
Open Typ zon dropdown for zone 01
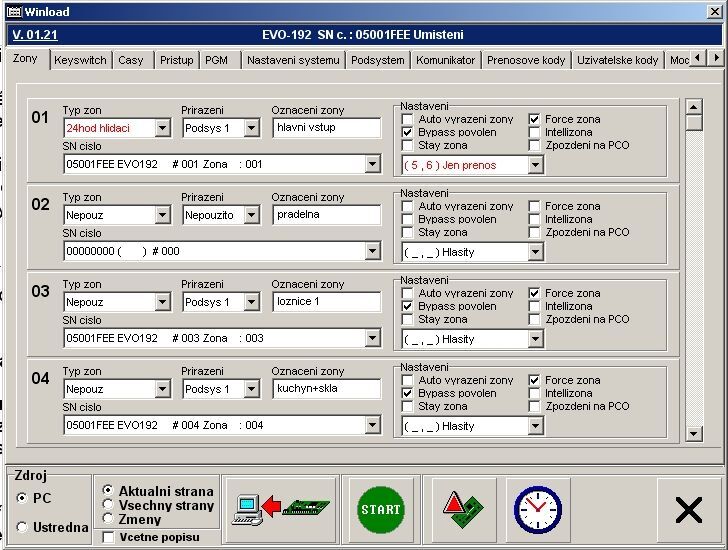[162, 128]
